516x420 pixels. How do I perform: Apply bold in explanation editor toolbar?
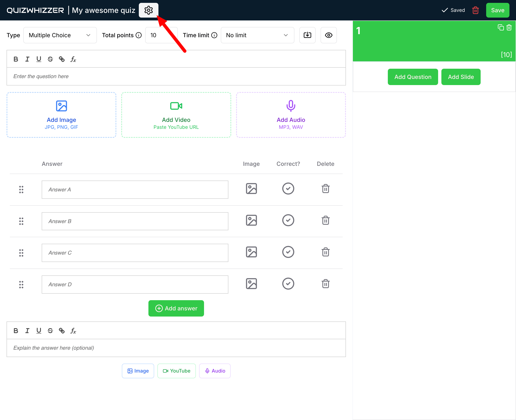point(16,331)
